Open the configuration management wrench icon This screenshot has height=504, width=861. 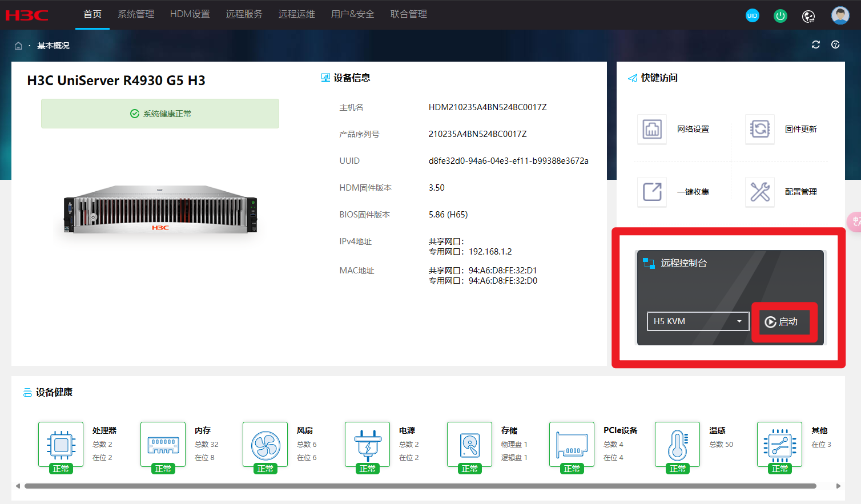tap(760, 192)
